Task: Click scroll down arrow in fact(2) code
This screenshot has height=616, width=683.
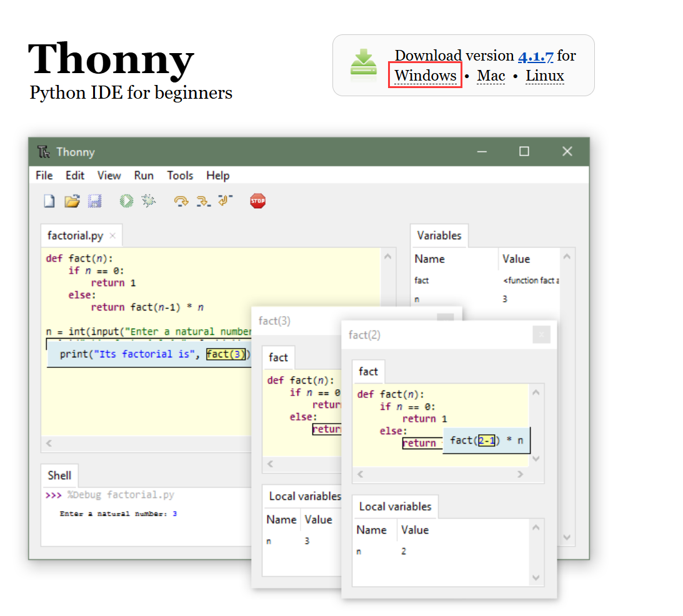Action: tap(536, 459)
